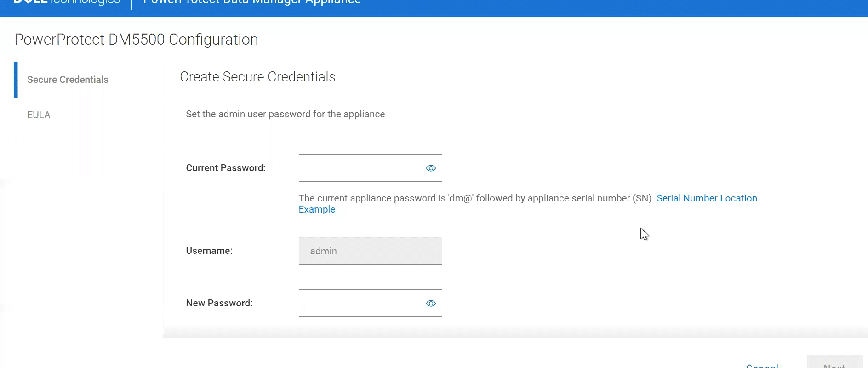Show the Current Password characters with eye icon
The height and width of the screenshot is (368, 868).
[431, 168]
